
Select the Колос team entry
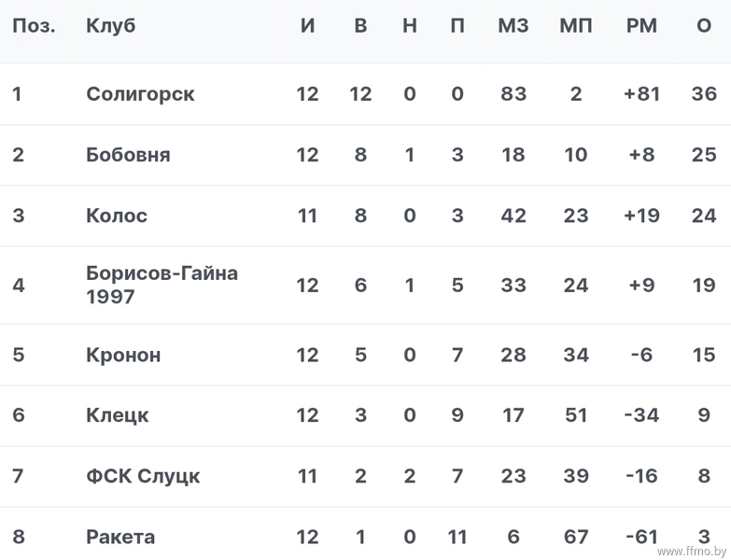point(117,216)
